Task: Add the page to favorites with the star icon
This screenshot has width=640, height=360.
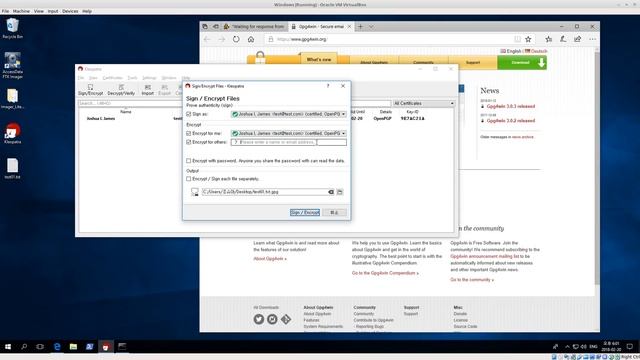Action: click(528, 39)
